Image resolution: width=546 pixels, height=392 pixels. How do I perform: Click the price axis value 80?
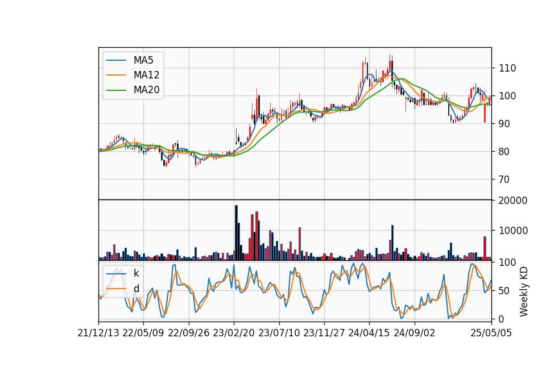[x=504, y=152]
